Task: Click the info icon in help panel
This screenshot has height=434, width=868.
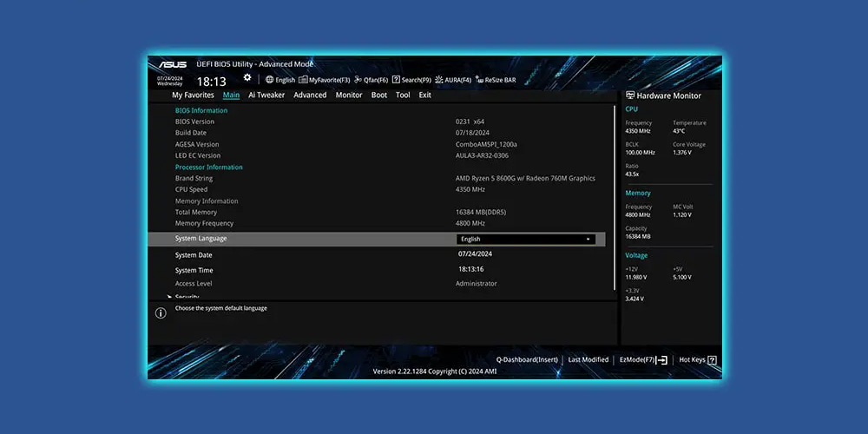Action: coord(161,313)
